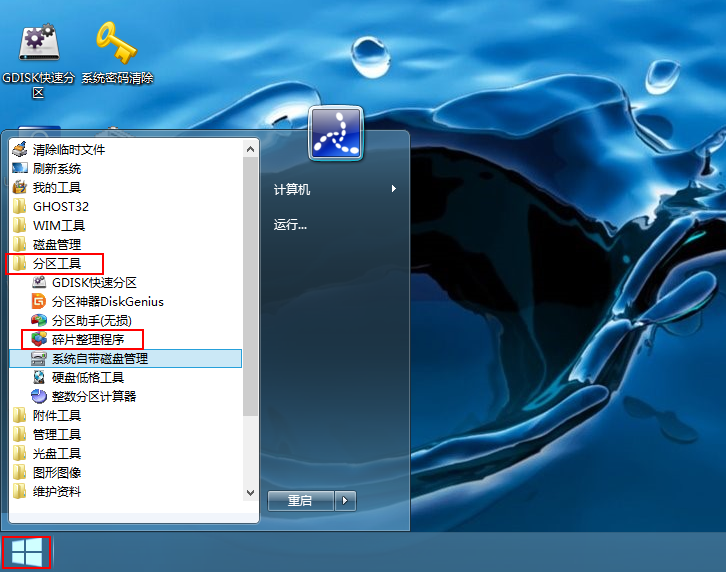The image size is (726, 572).
Task: Click the 图形图像 folder icon
Action: 19,472
